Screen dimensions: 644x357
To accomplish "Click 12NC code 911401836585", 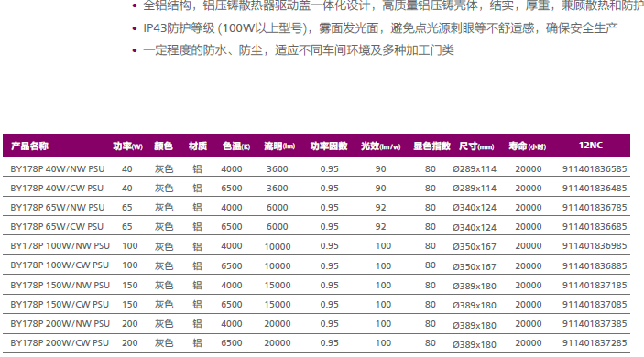I will pos(595,169).
